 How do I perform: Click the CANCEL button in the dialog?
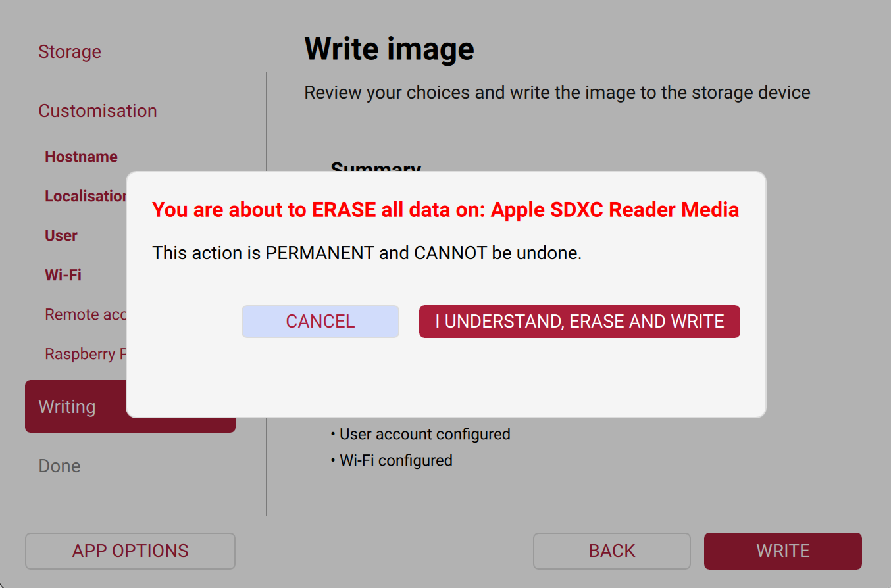[320, 321]
